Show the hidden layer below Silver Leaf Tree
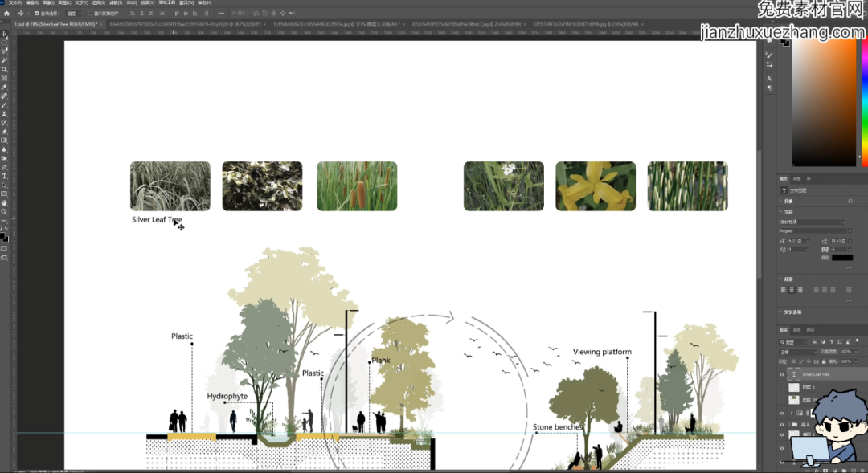 (x=782, y=387)
